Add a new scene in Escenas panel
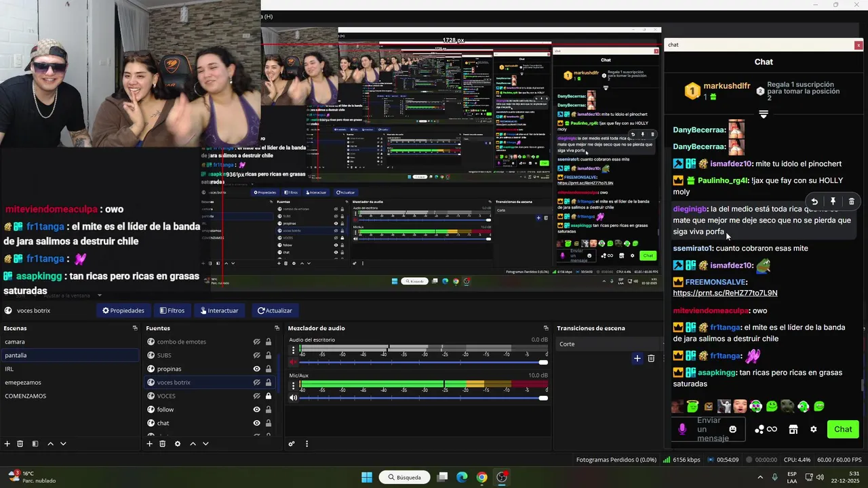The height and width of the screenshot is (488, 868). 7,444
